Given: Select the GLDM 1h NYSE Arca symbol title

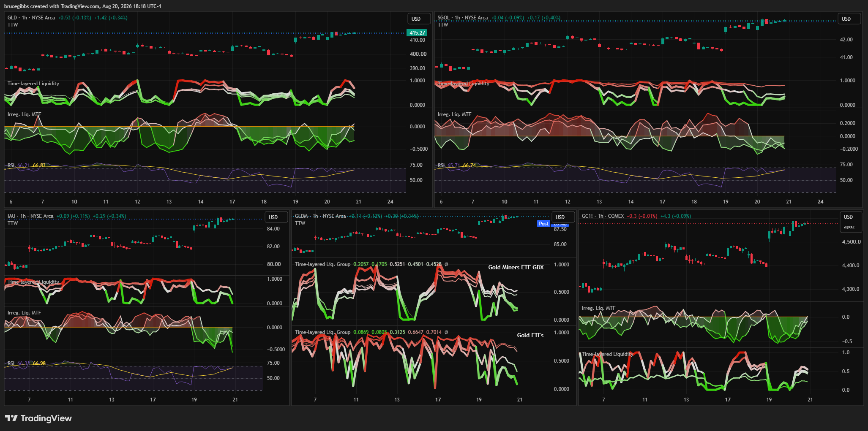Looking at the screenshot, I should 320,216.
